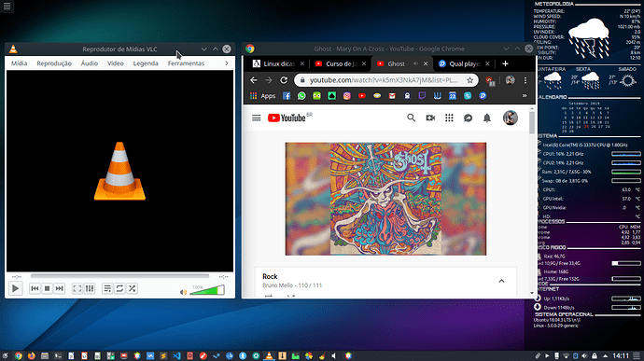Open YouTube notifications bell
Image resolution: width=644 pixels, height=361 pixels.
tap(486, 118)
